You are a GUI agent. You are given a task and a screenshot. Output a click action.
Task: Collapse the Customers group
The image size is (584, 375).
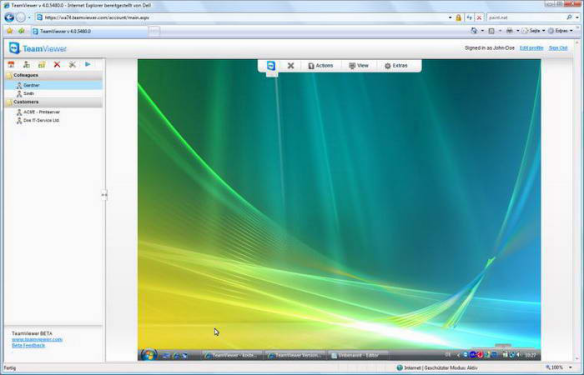pos(53,102)
